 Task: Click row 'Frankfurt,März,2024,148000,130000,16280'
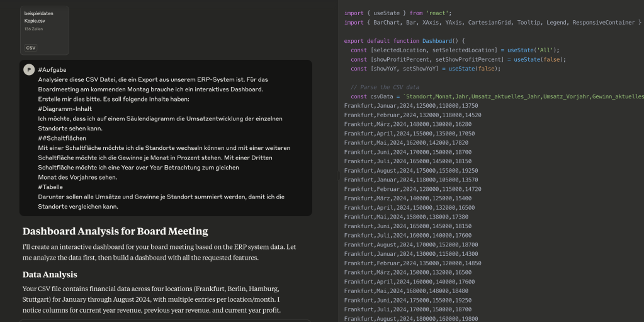point(408,124)
